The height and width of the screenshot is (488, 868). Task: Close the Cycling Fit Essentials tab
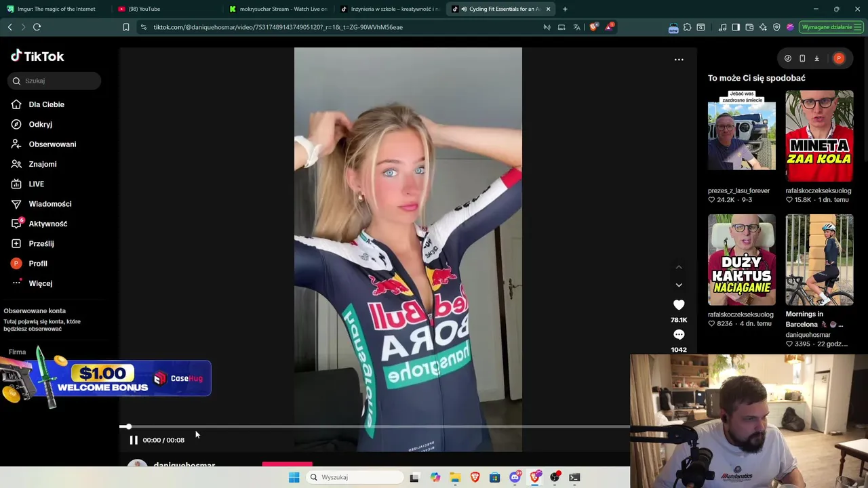pos(548,9)
